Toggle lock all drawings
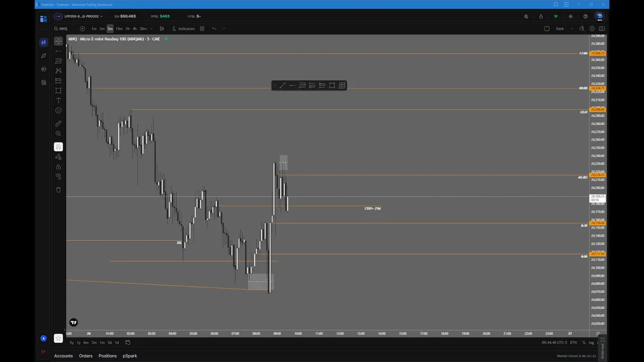644x362 pixels. click(58, 167)
